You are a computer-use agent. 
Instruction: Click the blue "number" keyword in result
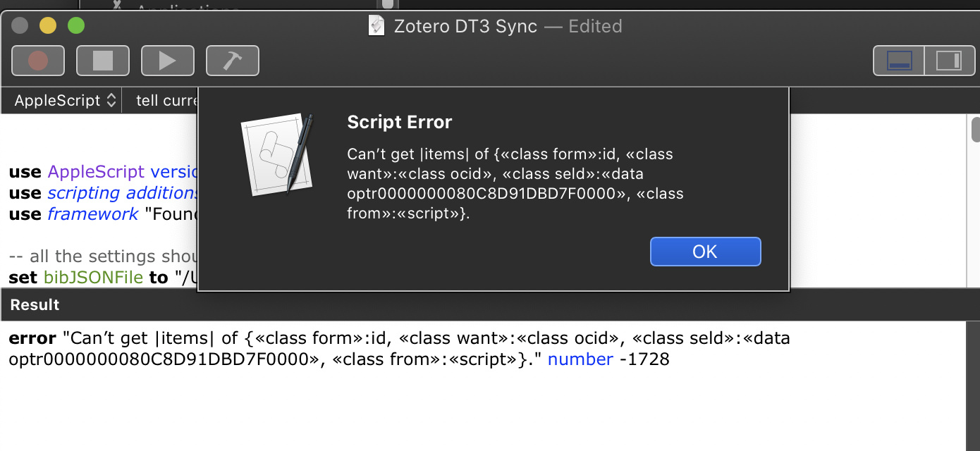580,359
